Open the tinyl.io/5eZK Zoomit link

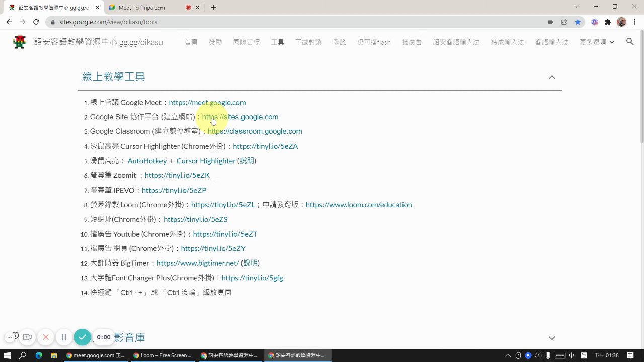point(177,175)
